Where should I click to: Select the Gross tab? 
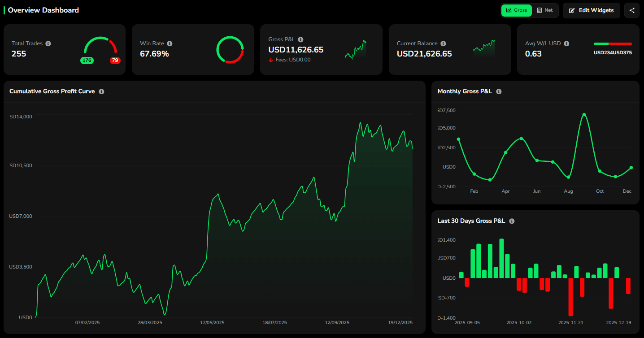(516, 10)
